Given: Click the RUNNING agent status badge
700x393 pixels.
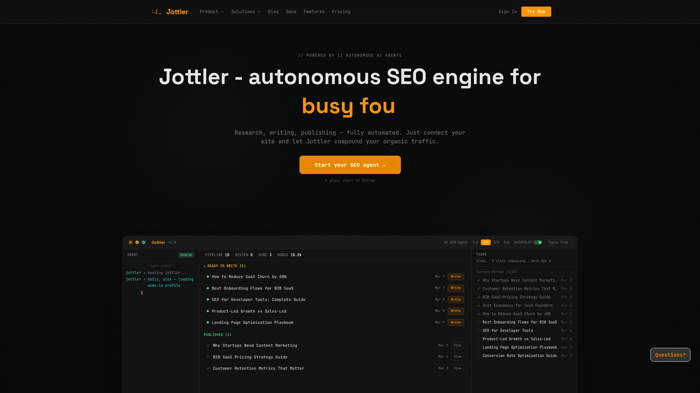Looking at the screenshot, I should [x=186, y=255].
